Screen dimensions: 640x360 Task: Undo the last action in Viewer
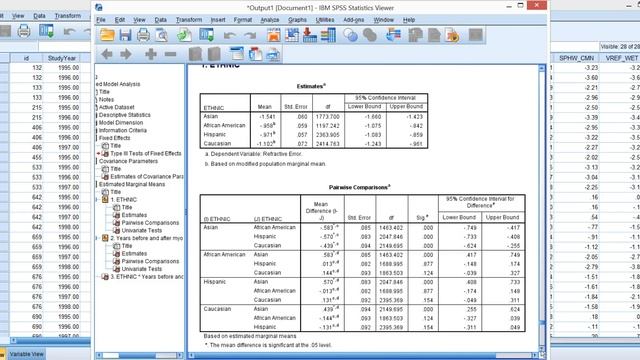click(x=229, y=36)
